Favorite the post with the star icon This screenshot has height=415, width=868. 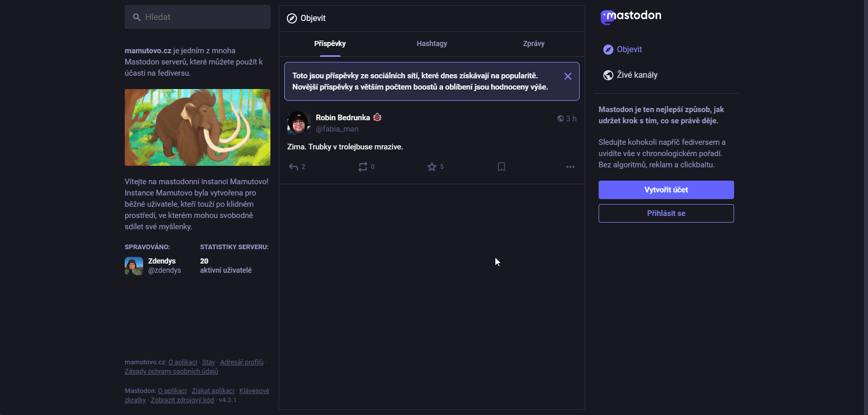(x=432, y=167)
